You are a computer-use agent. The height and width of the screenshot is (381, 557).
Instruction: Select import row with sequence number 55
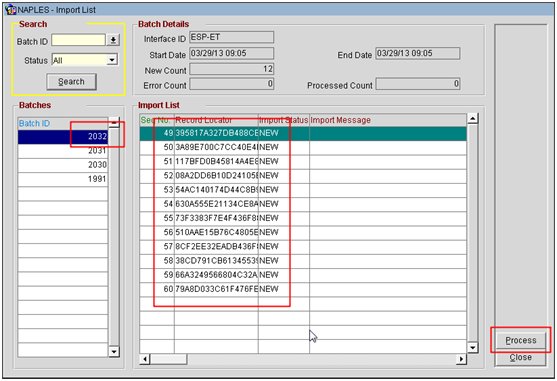(303, 219)
